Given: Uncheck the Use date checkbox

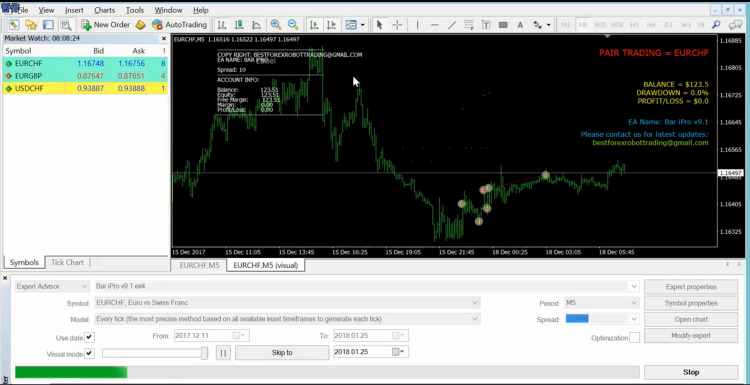Looking at the screenshot, I should [89, 337].
